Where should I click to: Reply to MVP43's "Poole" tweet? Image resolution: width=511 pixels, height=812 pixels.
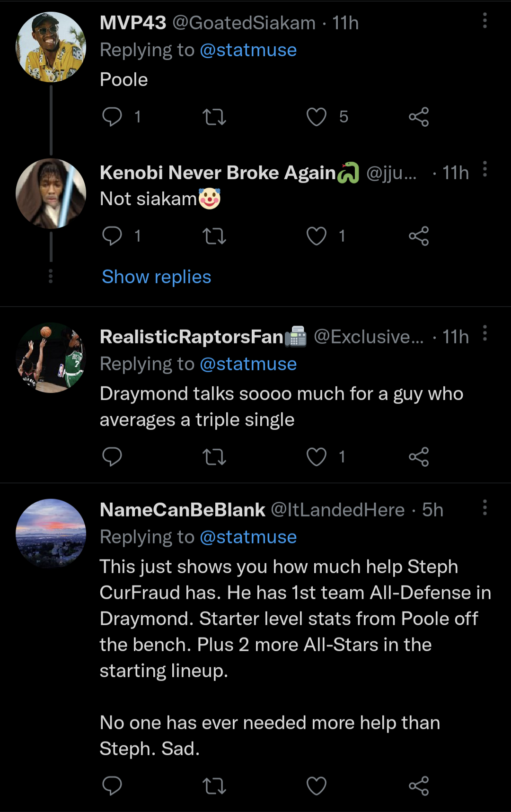tap(112, 117)
